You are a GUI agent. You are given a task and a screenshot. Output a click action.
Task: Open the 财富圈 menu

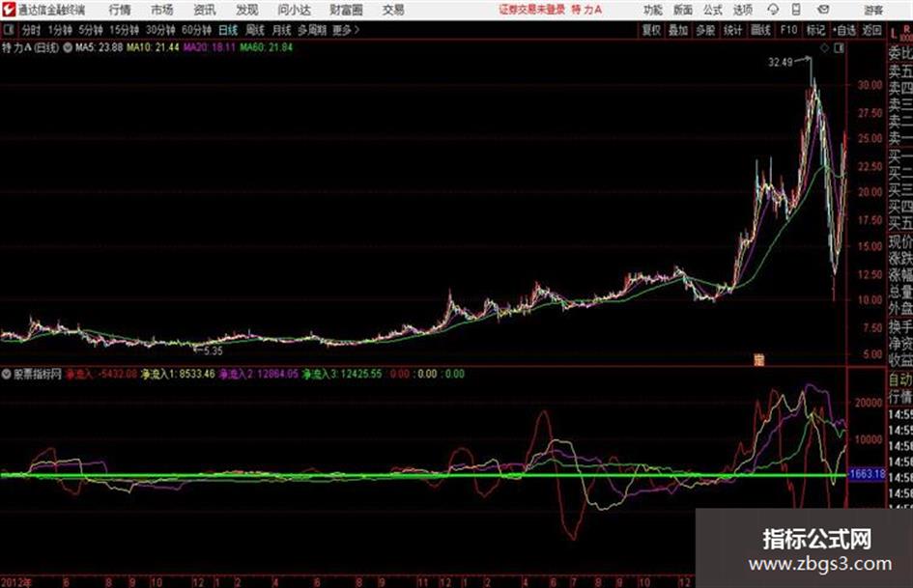(346, 10)
